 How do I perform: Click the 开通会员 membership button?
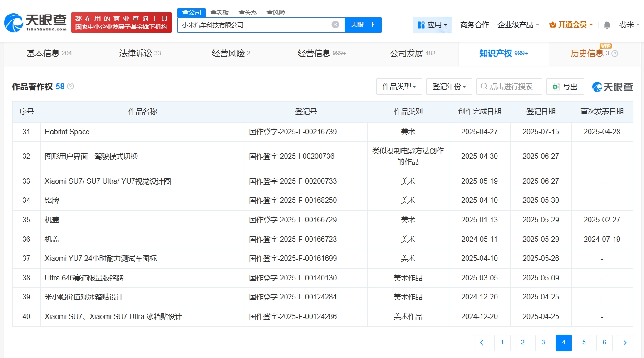(x=571, y=25)
